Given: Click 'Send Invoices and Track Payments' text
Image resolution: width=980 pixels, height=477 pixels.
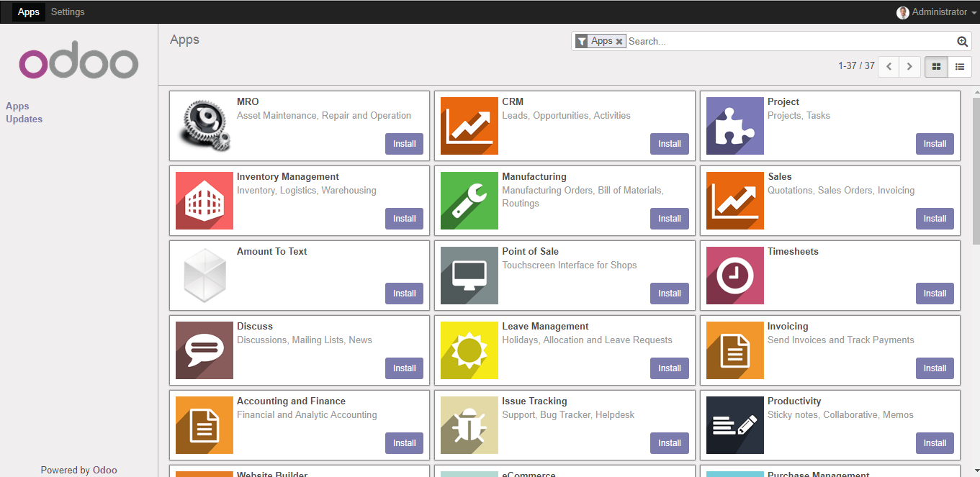Looking at the screenshot, I should point(841,340).
